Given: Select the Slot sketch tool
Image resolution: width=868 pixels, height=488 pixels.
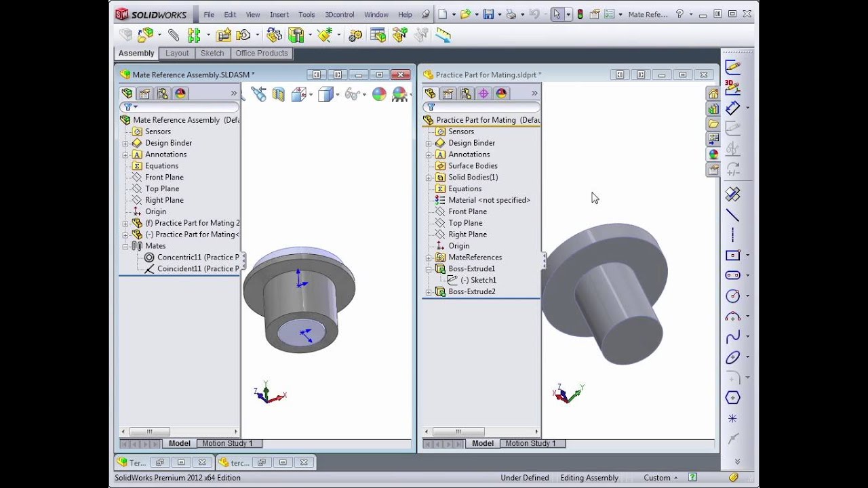Looking at the screenshot, I should point(732,275).
